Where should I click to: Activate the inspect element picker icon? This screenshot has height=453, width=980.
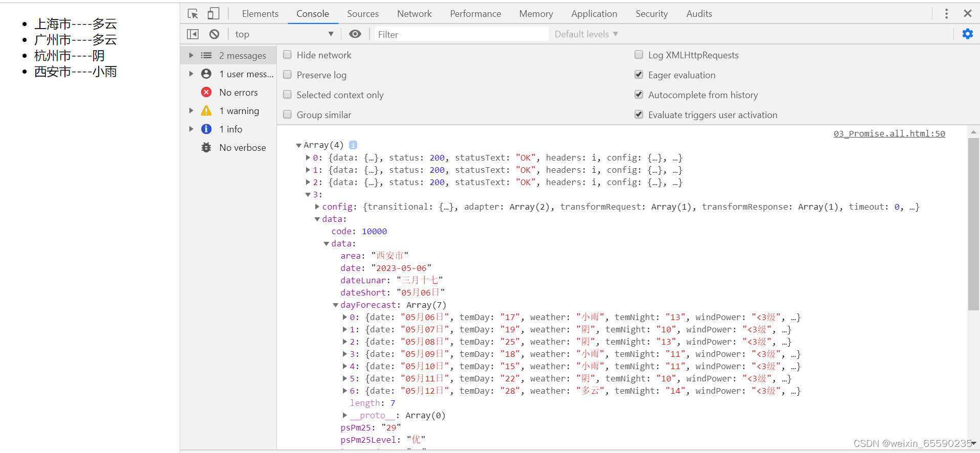point(193,14)
